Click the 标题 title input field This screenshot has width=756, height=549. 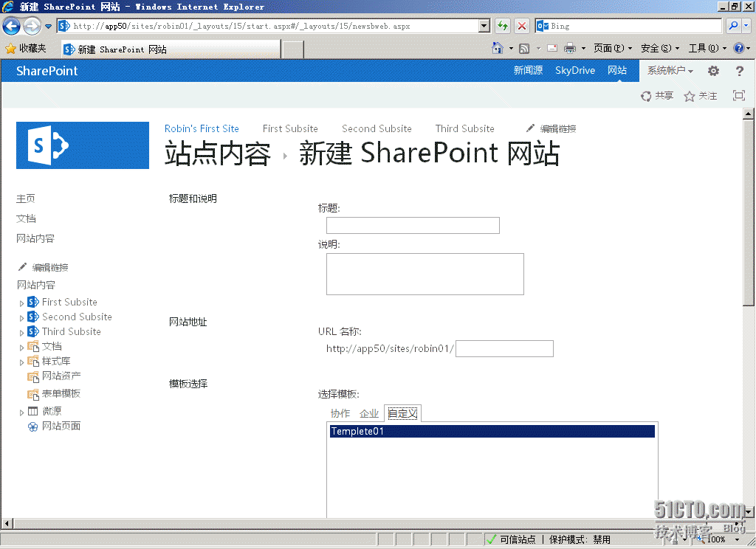coord(413,225)
